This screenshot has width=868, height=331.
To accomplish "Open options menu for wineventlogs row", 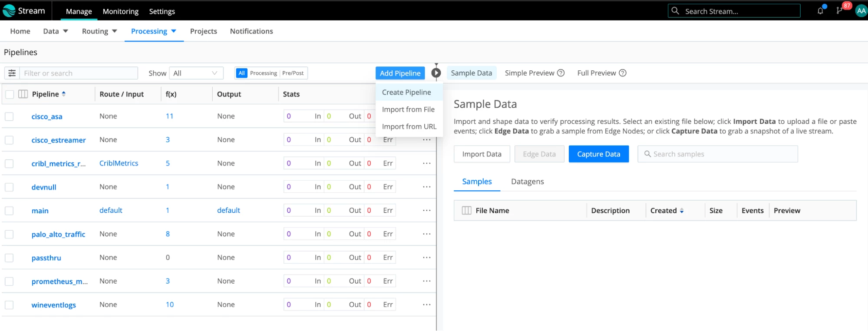I will [427, 305].
